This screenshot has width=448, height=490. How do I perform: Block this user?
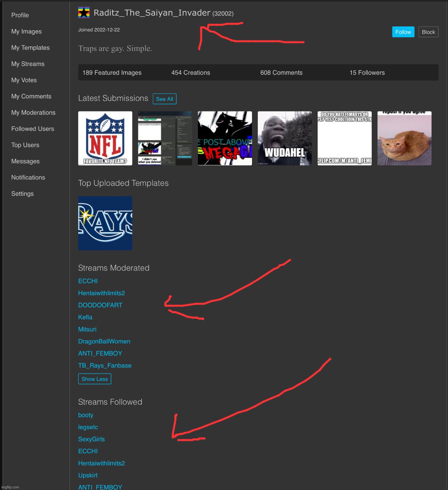(428, 32)
